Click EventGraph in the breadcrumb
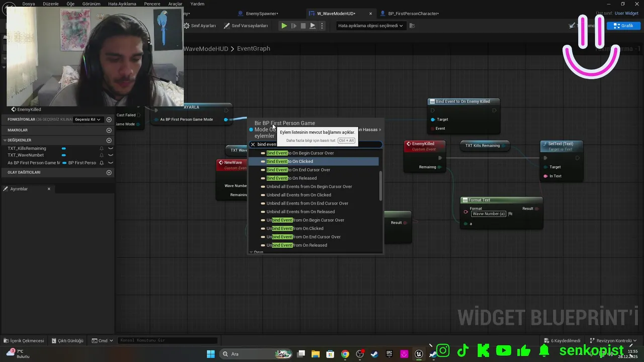The width and height of the screenshot is (644, 362). [254, 49]
